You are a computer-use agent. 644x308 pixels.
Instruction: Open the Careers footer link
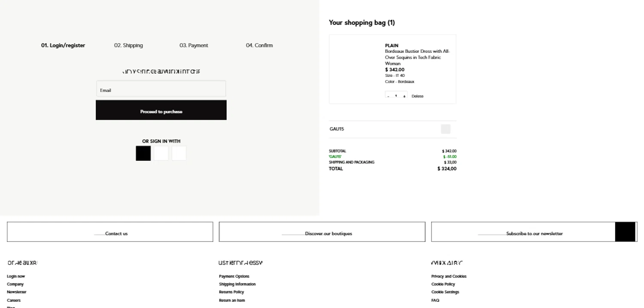14,300
